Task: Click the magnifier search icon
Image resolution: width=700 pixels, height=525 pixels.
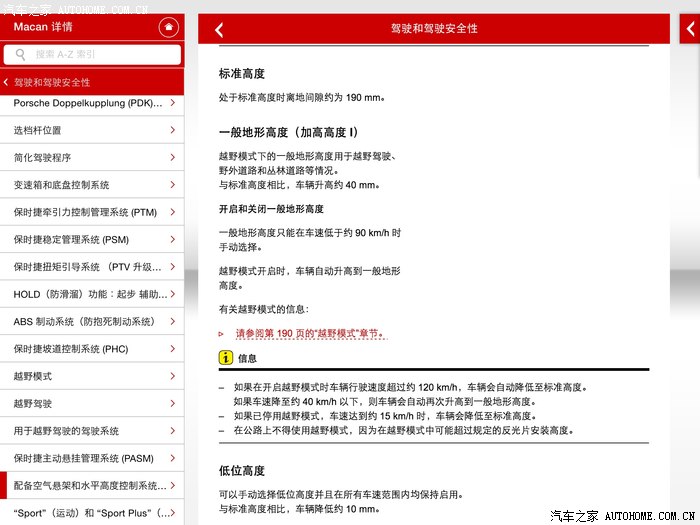Action: tap(20, 55)
